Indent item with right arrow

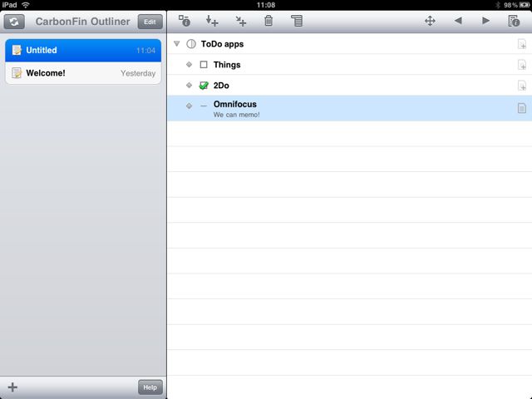pos(485,21)
